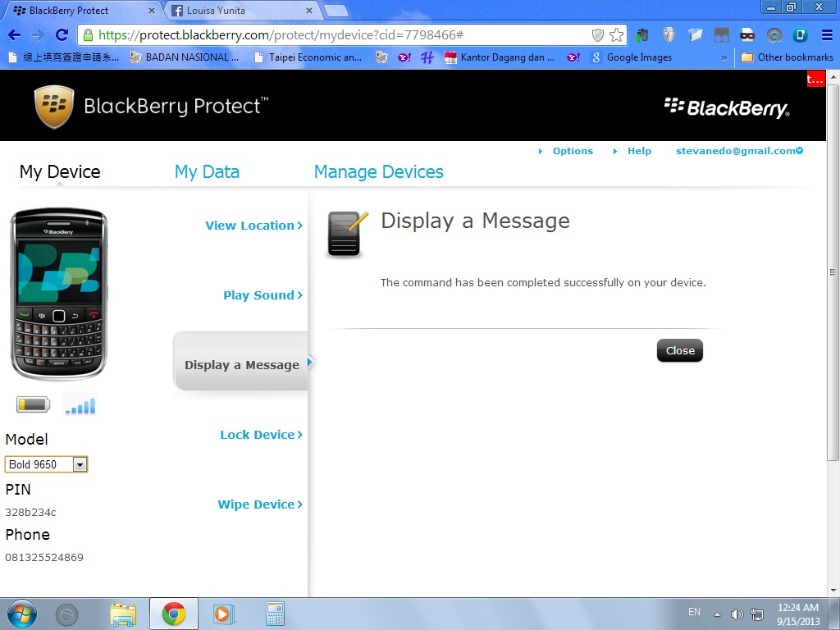Click the device signal strength bars
The height and width of the screenshot is (630, 840).
(80, 404)
